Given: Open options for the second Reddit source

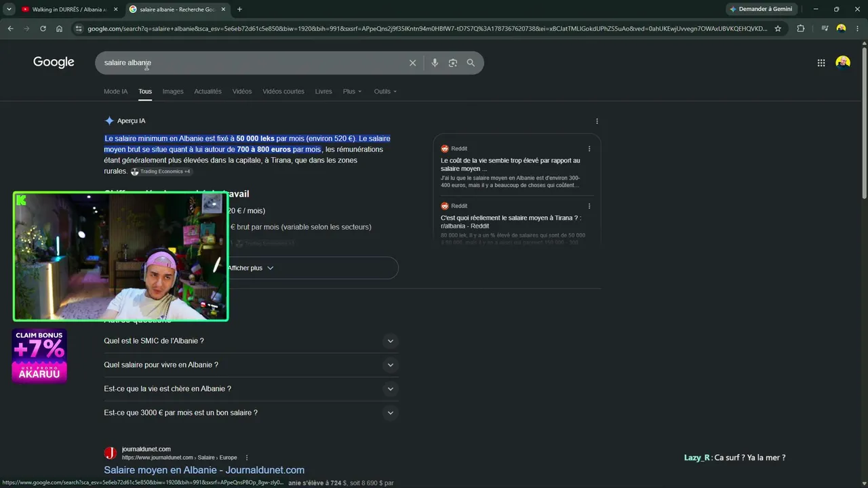Looking at the screenshot, I should coord(589,206).
